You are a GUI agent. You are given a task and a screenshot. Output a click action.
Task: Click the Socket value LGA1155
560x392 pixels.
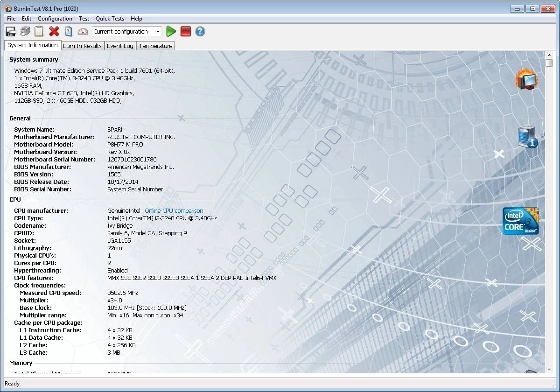pos(119,241)
